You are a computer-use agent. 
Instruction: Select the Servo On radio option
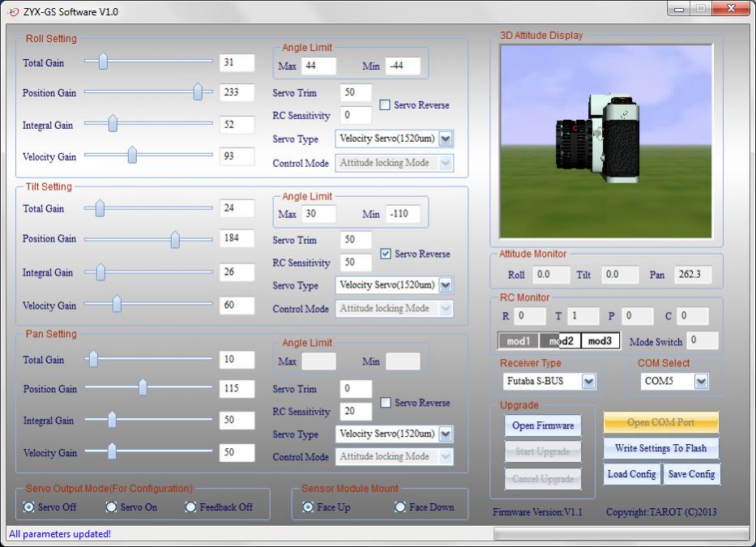click(112, 507)
